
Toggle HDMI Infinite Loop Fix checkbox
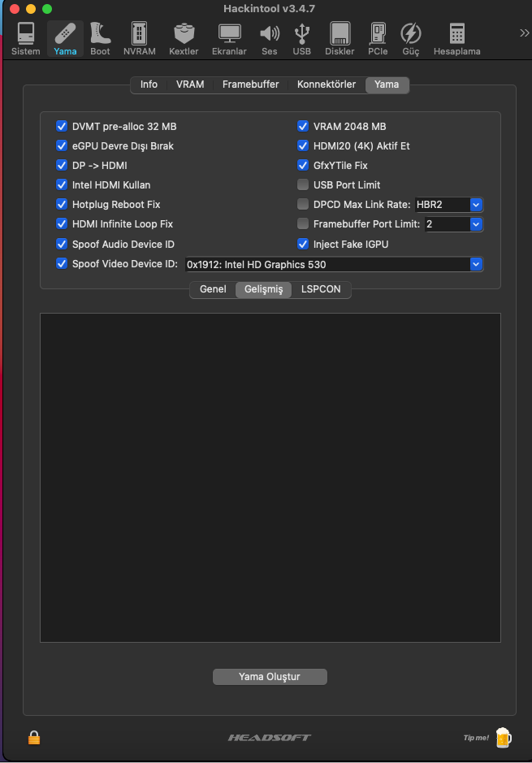62,223
